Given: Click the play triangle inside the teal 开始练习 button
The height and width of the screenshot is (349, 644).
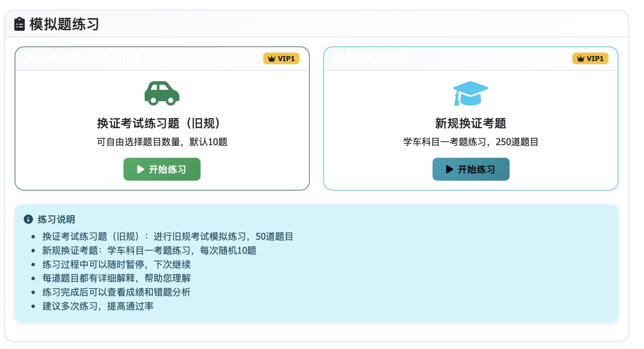Looking at the screenshot, I should point(449,169).
